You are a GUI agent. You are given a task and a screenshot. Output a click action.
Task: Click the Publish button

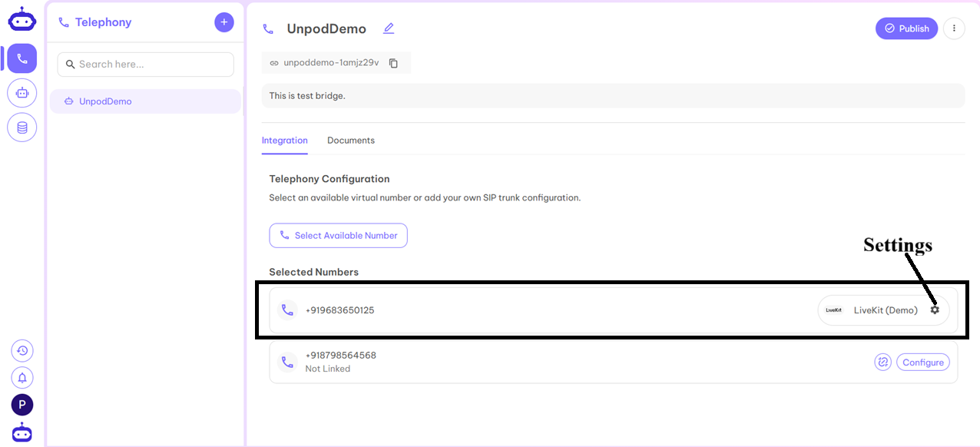(x=906, y=28)
